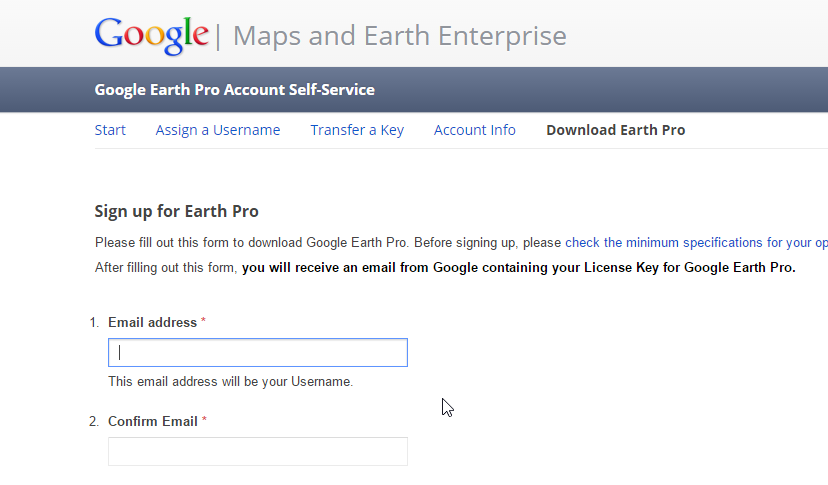Click the red asterisk beside Confirm Email

point(204,421)
